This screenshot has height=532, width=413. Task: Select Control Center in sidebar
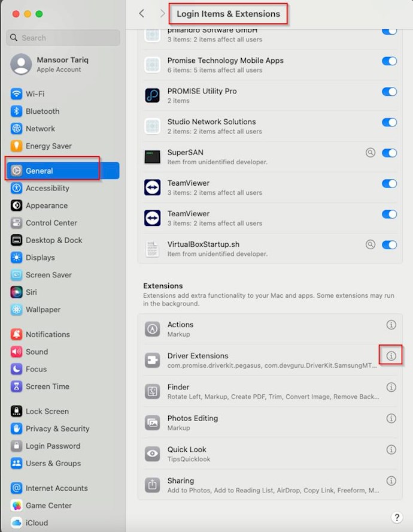click(44, 223)
